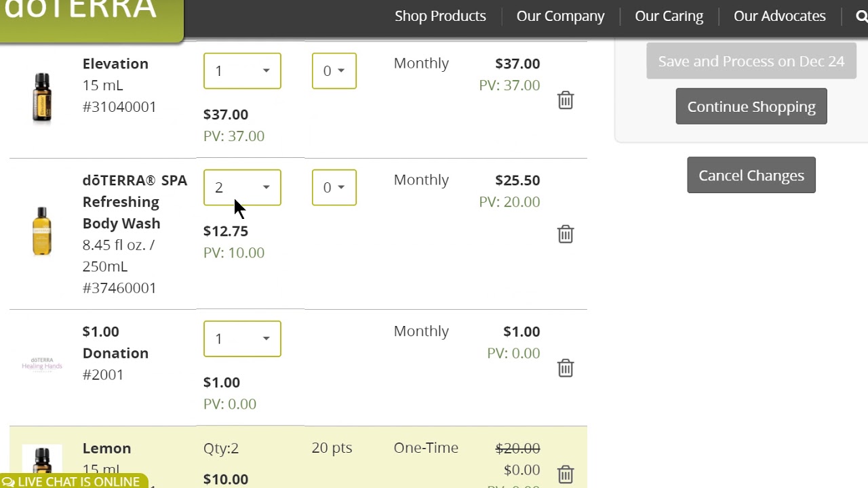This screenshot has width=868, height=488.
Task: Open the Live Chat Is Online widget
Action: click(x=75, y=481)
